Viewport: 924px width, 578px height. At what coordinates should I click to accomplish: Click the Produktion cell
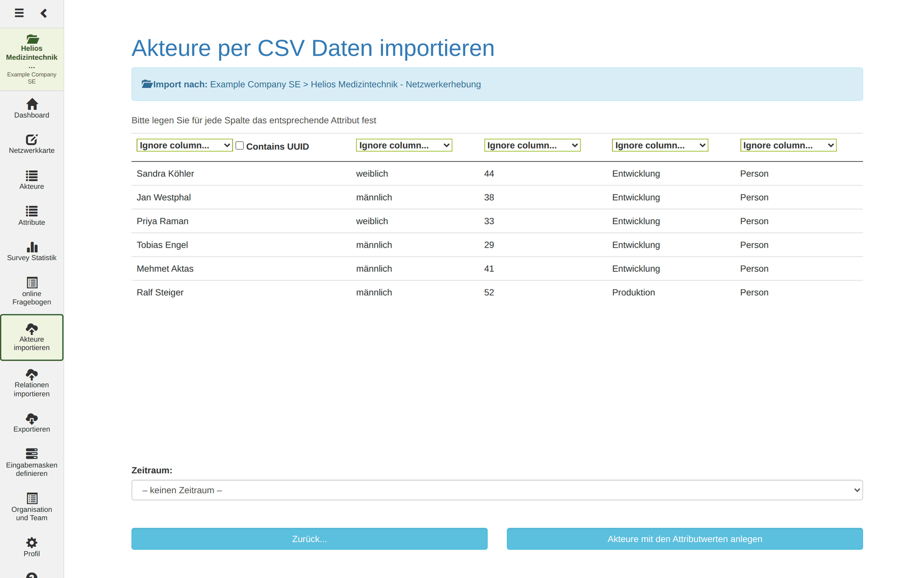(633, 292)
